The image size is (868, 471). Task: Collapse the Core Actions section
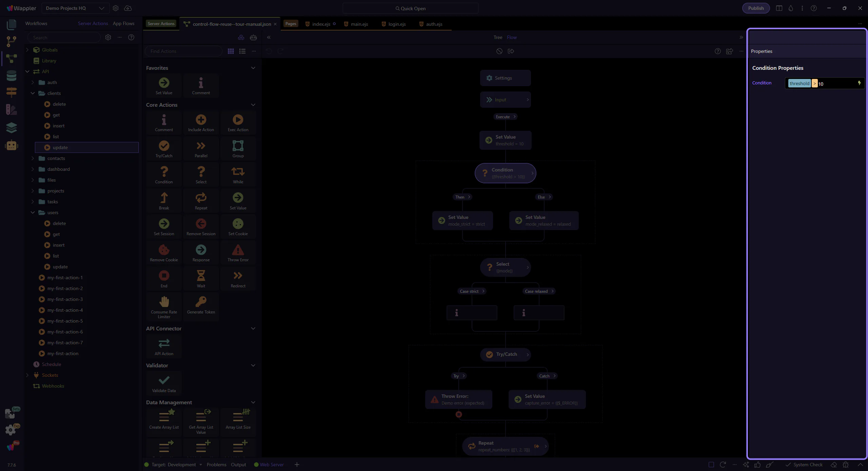tap(253, 105)
